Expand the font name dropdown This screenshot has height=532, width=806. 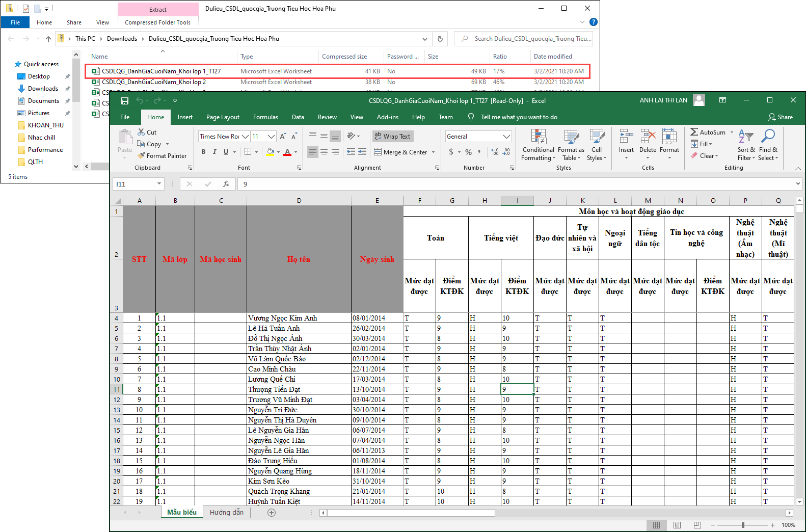pos(245,137)
